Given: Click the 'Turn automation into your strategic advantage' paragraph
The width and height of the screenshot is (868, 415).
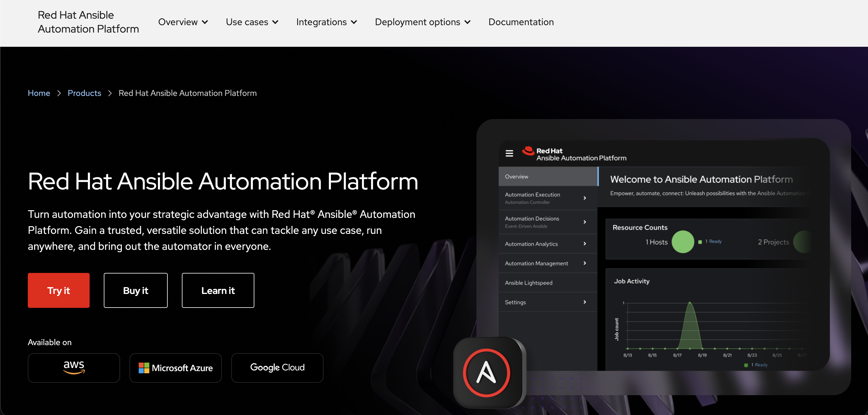Looking at the screenshot, I should click(x=222, y=230).
